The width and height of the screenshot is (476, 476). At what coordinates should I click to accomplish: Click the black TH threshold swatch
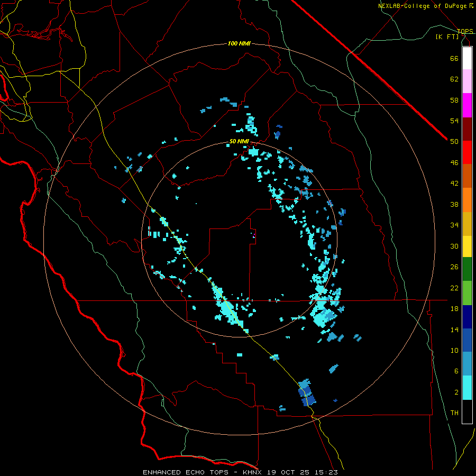(x=467, y=411)
